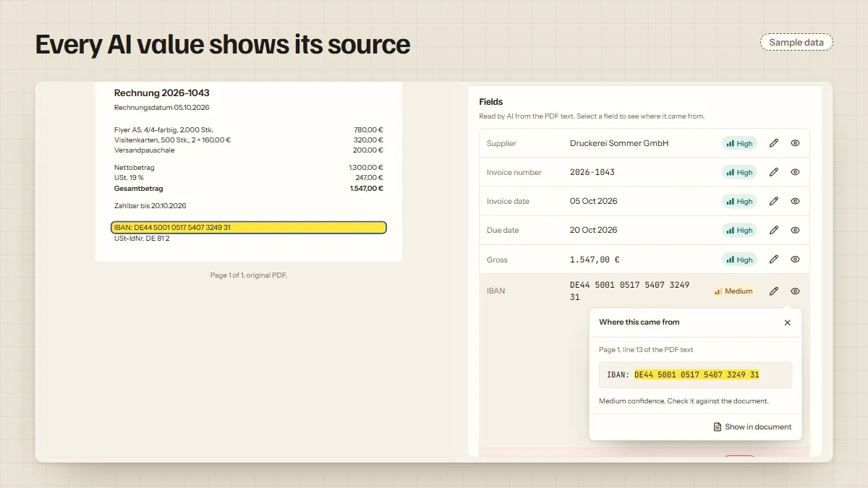Screen dimensions: 868x488
Task: Select the due date 20 Oct 2026
Action: coord(594,230)
